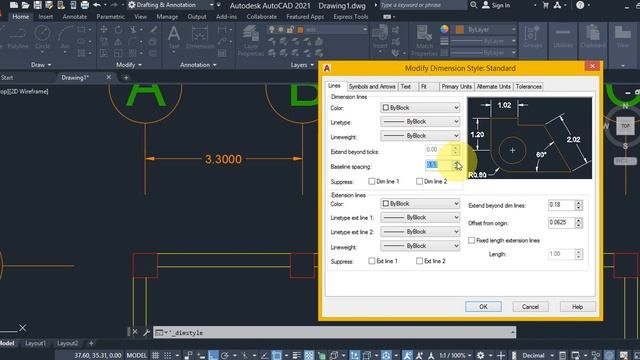Click the Undo arrow in quick access toolbar
The height and width of the screenshot is (360, 640).
[x=97, y=5]
